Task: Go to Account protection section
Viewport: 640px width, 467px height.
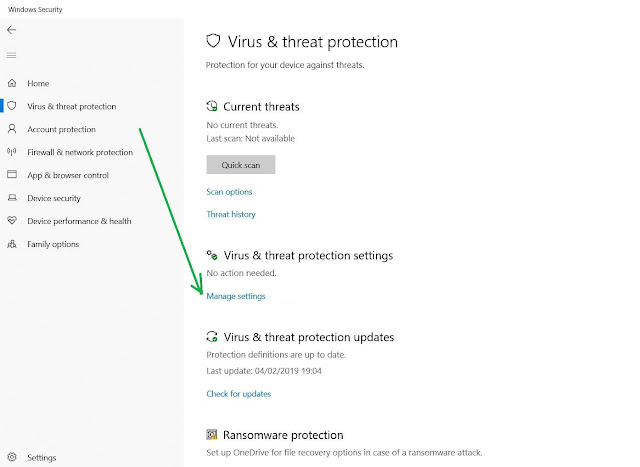Action: click(x=61, y=129)
